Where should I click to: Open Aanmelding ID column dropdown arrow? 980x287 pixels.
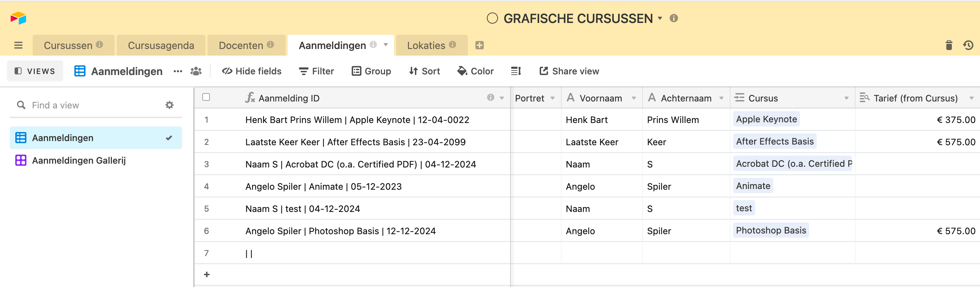502,98
